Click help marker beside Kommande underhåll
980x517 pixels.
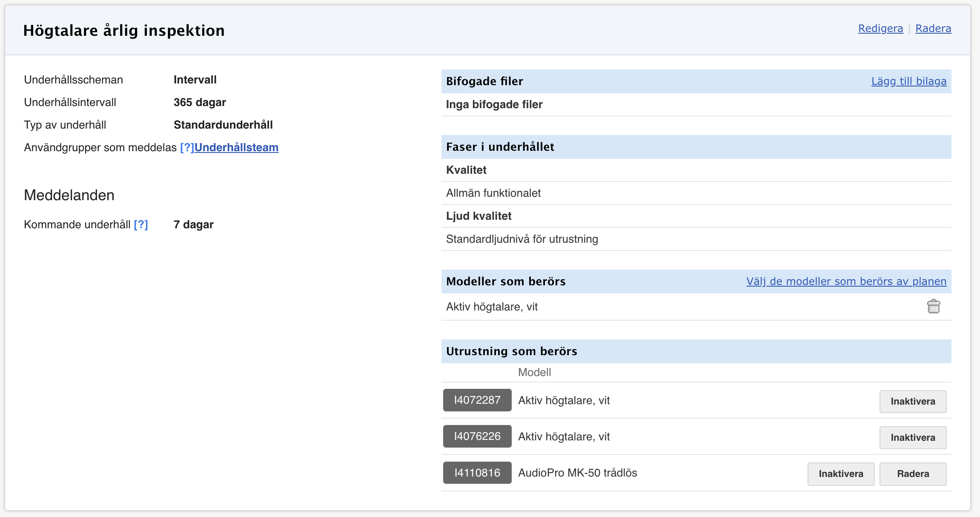[x=141, y=224]
